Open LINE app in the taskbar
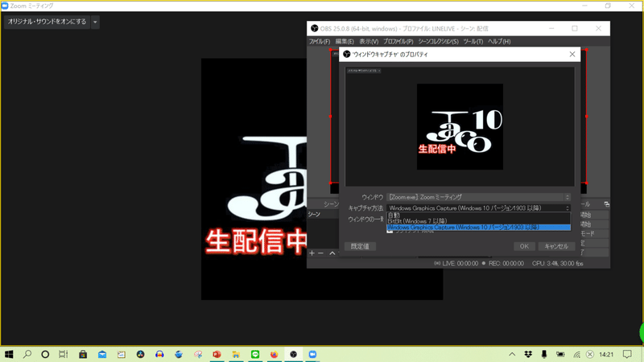The image size is (644, 362). point(255,354)
